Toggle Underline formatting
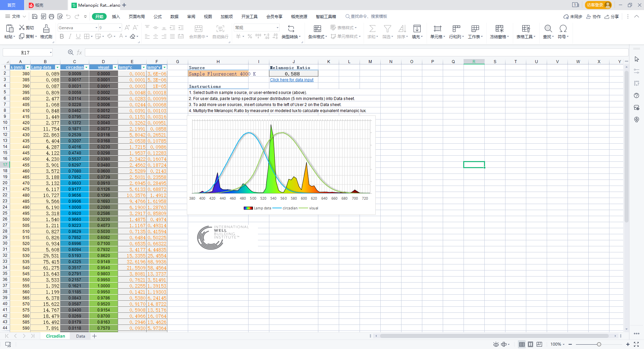This screenshot has height=349, width=644. pos(78,36)
